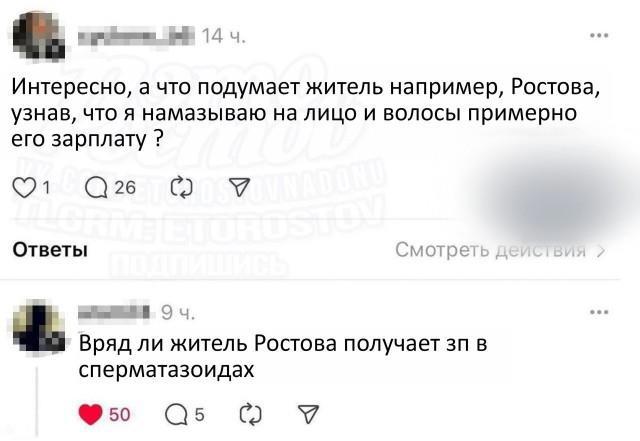Click the "14 ч." post timestamp

(x=217, y=38)
